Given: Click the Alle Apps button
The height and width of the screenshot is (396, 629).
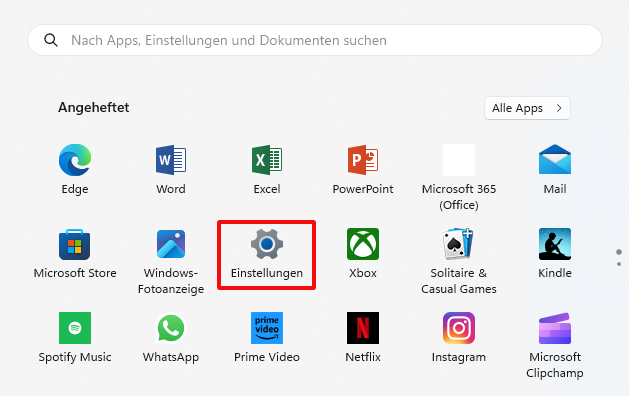Looking at the screenshot, I should (x=527, y=108).
